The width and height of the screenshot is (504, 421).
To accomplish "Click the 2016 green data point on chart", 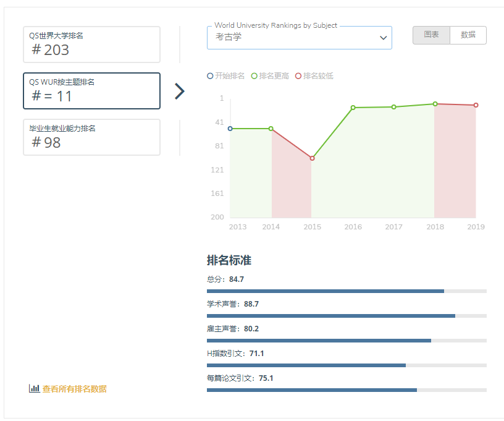I will tap(353, 108).
